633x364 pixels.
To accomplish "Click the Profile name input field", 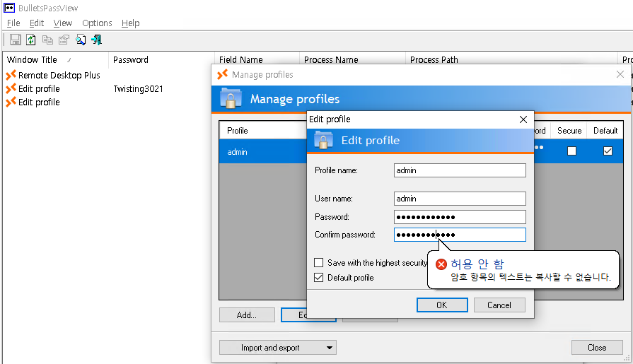I will [x=460, y=170].
